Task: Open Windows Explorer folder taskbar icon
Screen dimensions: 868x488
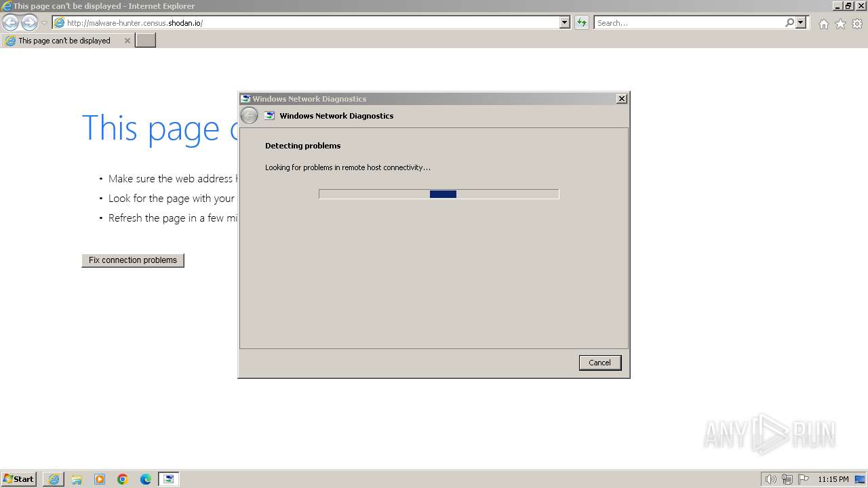Action: coord(77,479)
